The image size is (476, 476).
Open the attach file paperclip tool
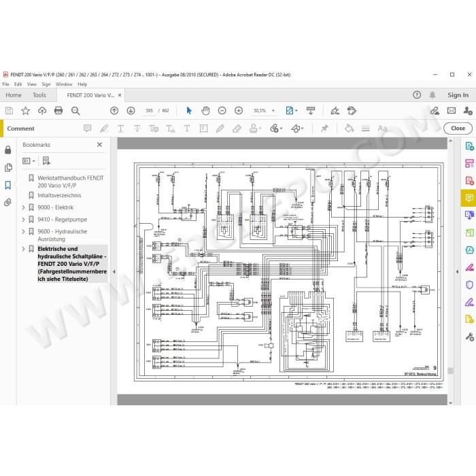[275, 129]
